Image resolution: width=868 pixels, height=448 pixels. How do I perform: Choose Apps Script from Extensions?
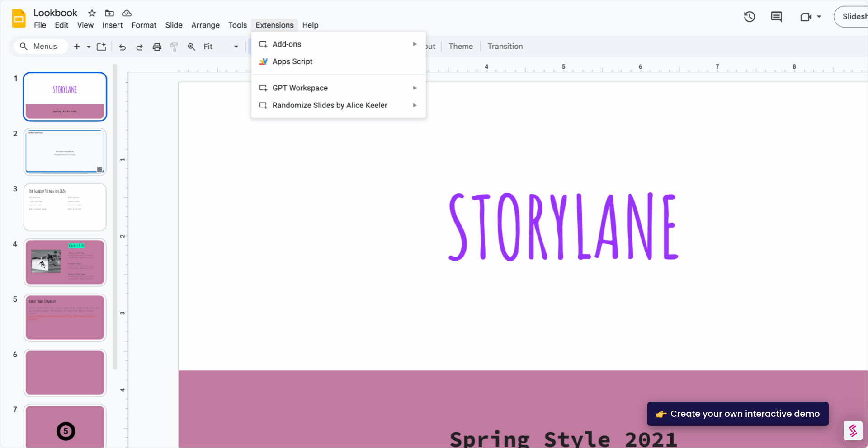click(x=339, y=61)
